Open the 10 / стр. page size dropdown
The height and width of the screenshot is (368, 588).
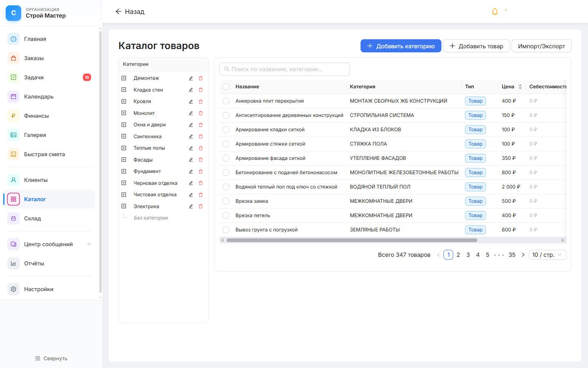point(547,255)
